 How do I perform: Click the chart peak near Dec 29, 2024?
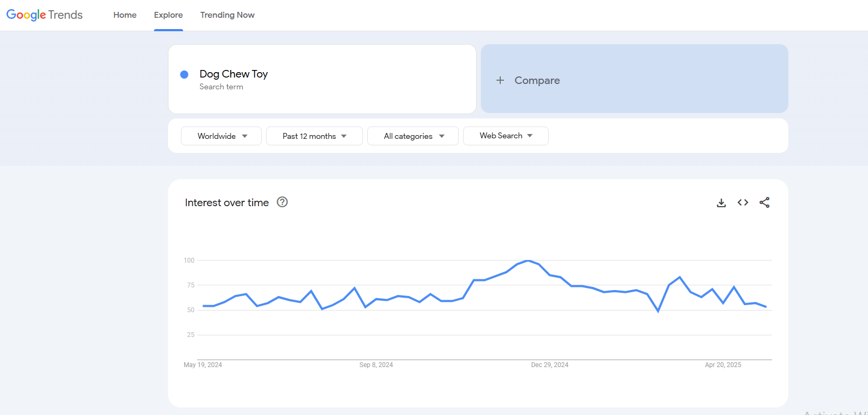(528, 261)
